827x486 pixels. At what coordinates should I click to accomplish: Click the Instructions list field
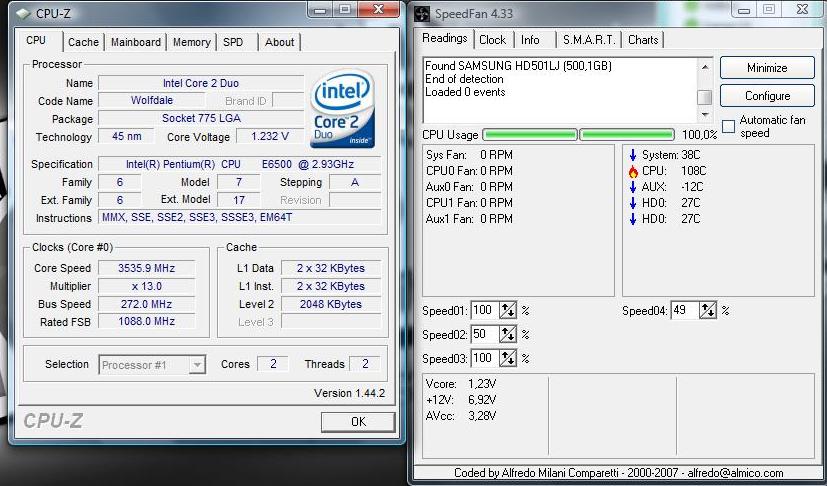pos(239,217)
